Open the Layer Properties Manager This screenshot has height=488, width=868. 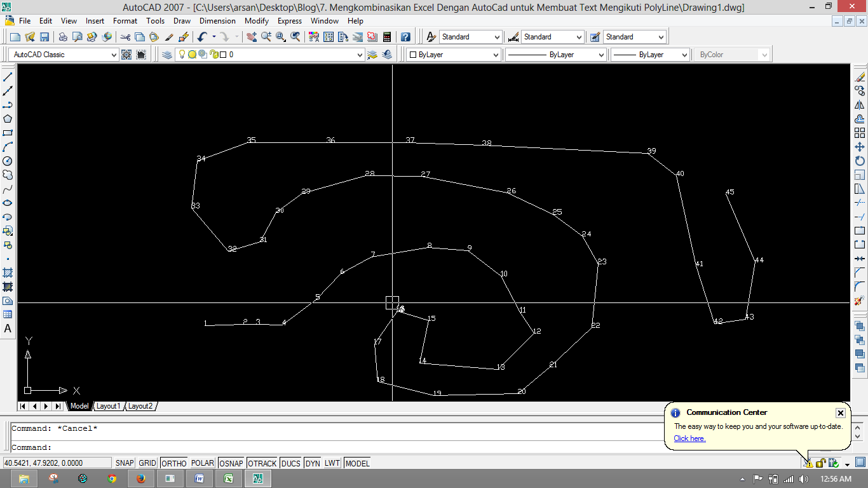(167, 55)
